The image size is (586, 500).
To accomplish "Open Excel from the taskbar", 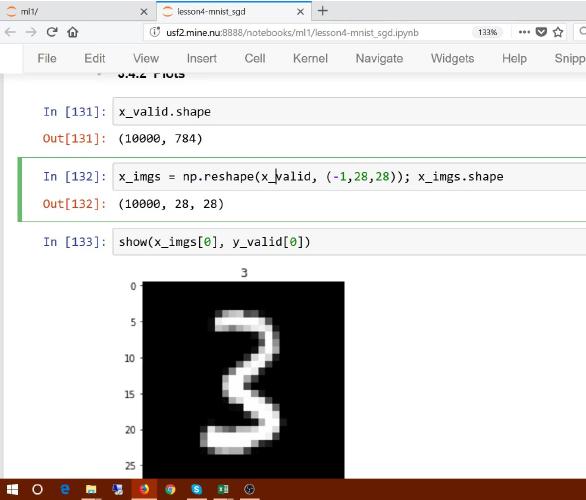I will [223, 489].
